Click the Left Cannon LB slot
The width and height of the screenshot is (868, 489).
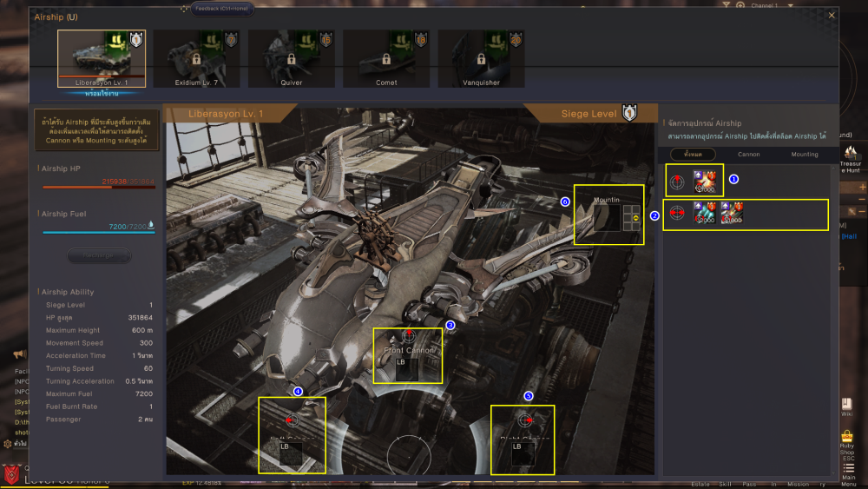291,454
